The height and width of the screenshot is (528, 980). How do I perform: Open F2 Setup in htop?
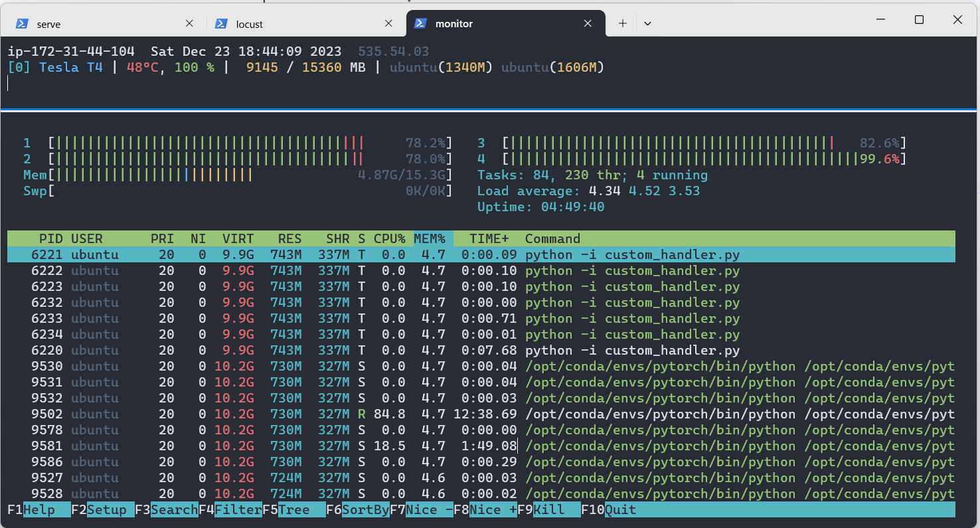pyautogui.click(x=103, y=509)
